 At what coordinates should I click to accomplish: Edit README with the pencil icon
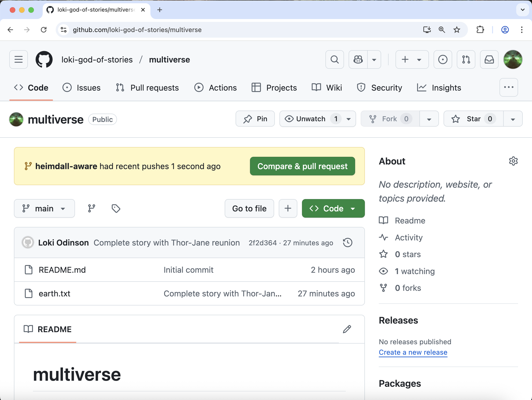pos(347,329)
